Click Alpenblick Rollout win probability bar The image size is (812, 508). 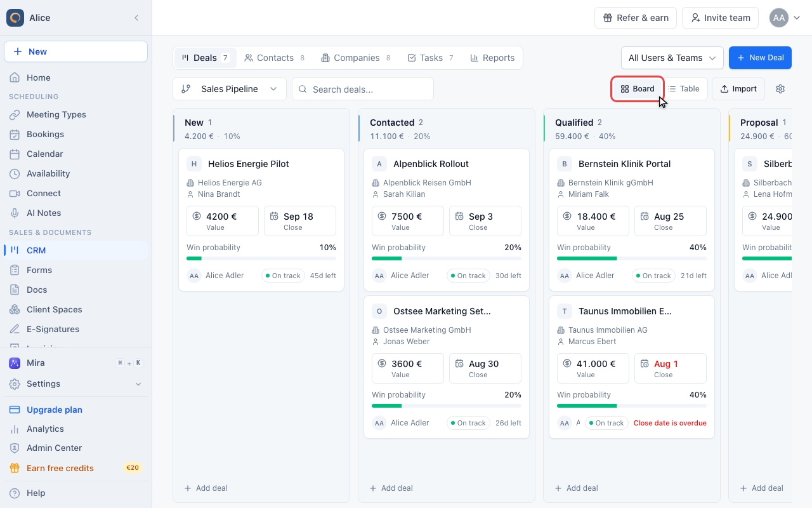tap(447, 258)
